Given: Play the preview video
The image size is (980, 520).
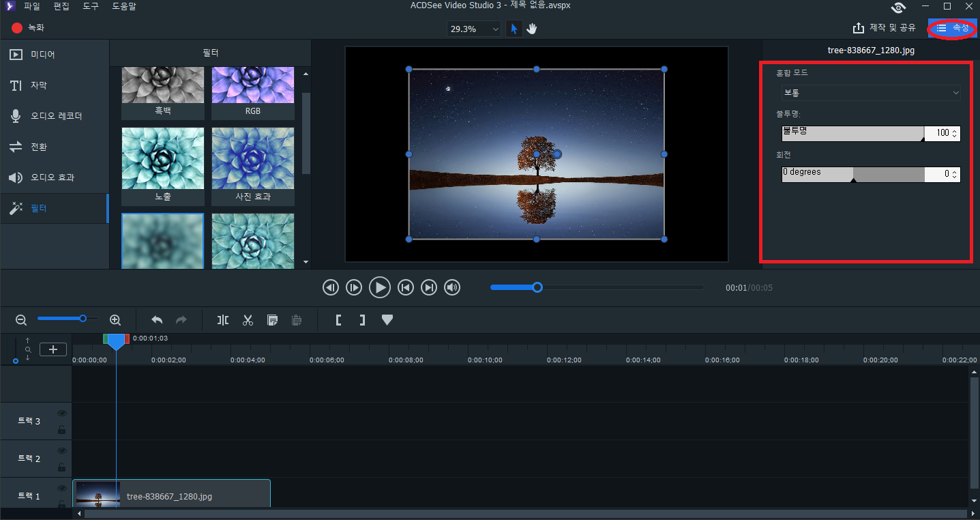Looking at the screenshot, I should (x=380, y=287).
